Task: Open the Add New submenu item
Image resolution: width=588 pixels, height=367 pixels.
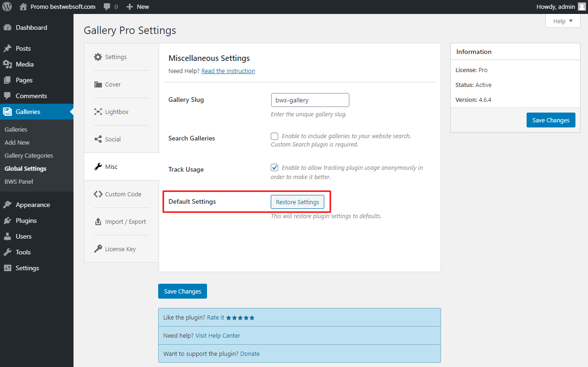Action: pyautogui.click(x=17, y=142)
